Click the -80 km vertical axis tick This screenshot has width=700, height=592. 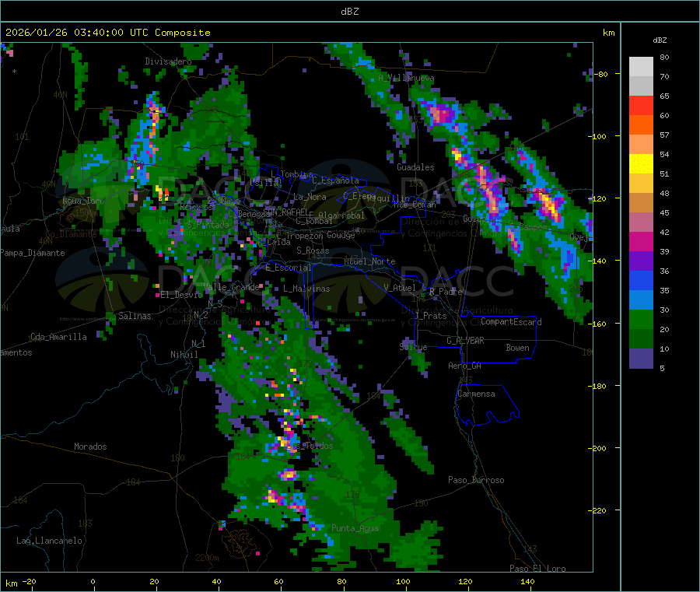(x=601, y=74)
